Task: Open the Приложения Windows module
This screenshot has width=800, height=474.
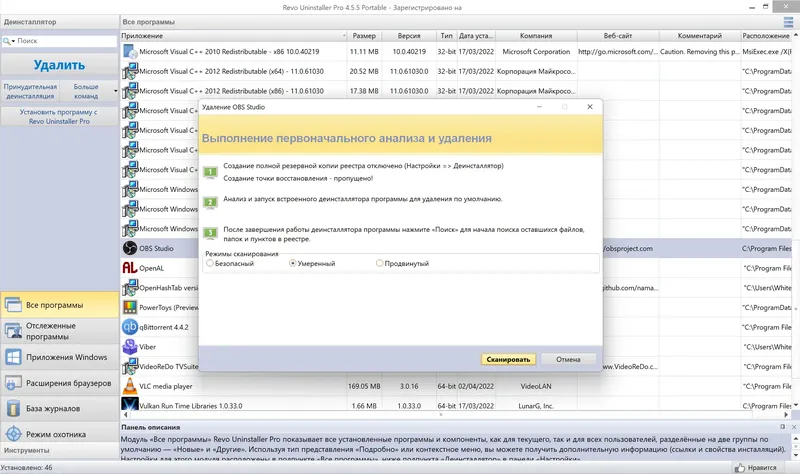Action: click(x=60, y=357)
